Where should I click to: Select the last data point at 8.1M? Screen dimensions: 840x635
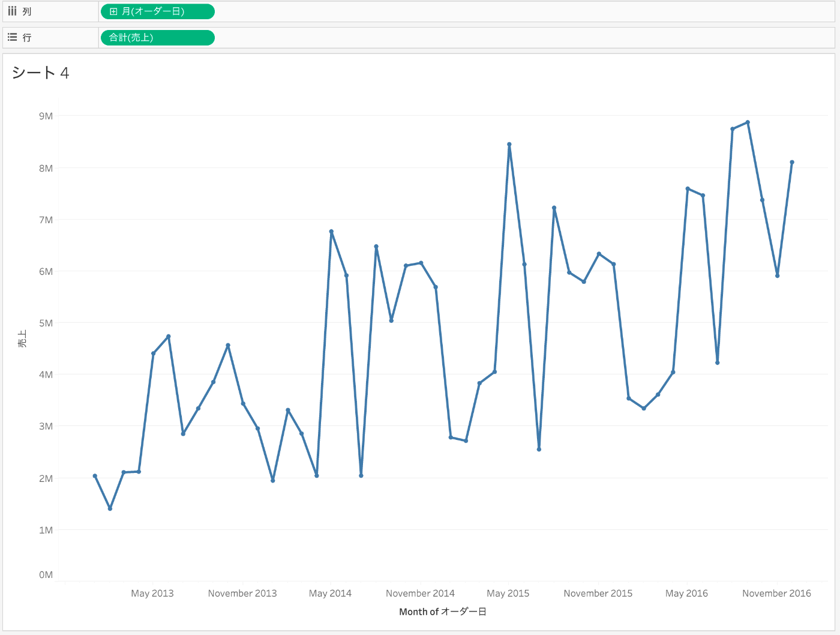coord(792,162)
